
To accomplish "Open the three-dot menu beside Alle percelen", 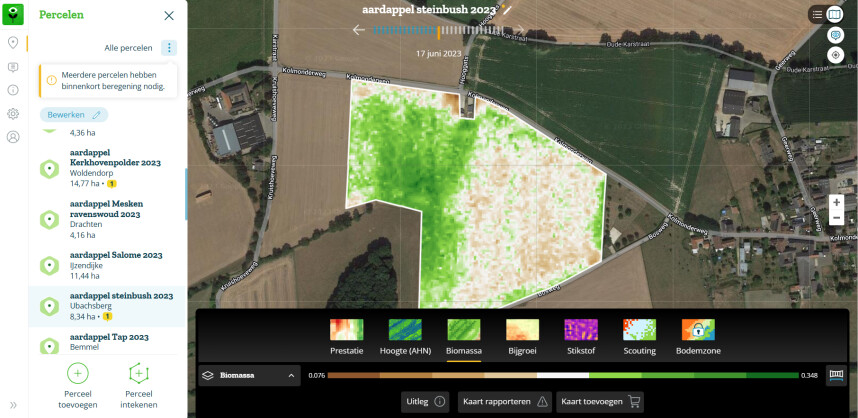I will click(x=169, y=48).
